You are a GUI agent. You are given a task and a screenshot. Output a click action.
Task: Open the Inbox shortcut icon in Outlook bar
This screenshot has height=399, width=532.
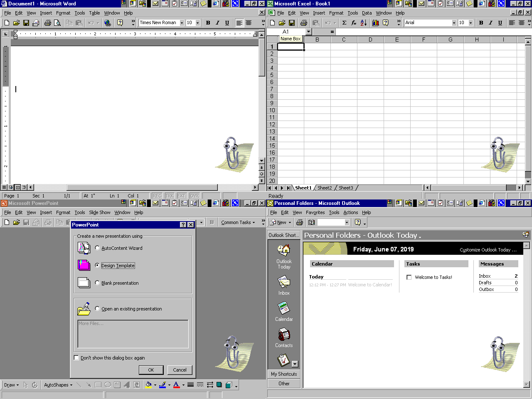(284, 285)
